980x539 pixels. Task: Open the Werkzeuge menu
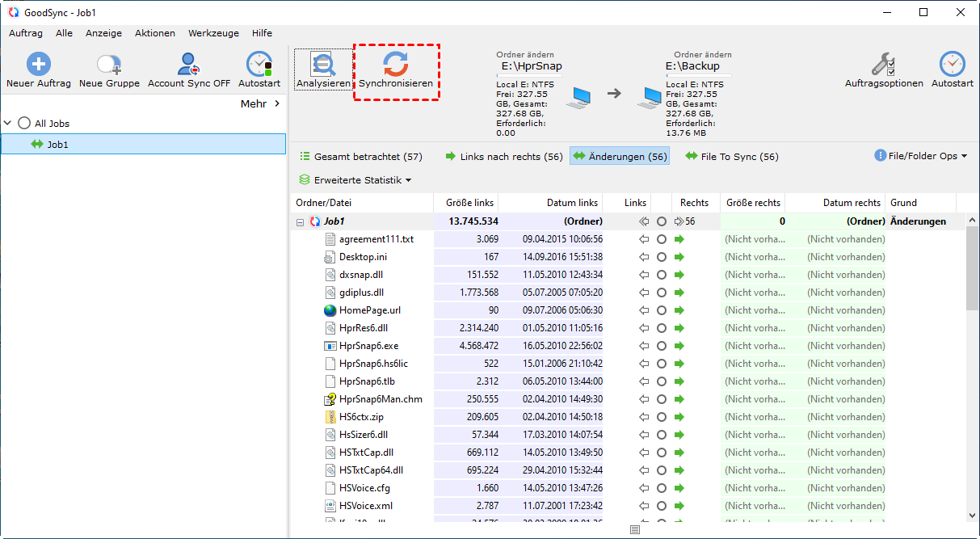tap(213, 33)
